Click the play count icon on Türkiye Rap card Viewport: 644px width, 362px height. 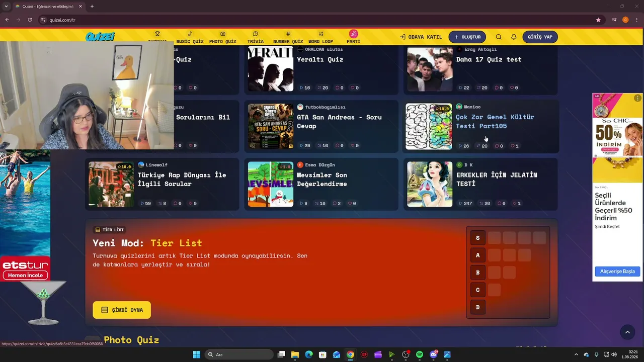[142, 204]
